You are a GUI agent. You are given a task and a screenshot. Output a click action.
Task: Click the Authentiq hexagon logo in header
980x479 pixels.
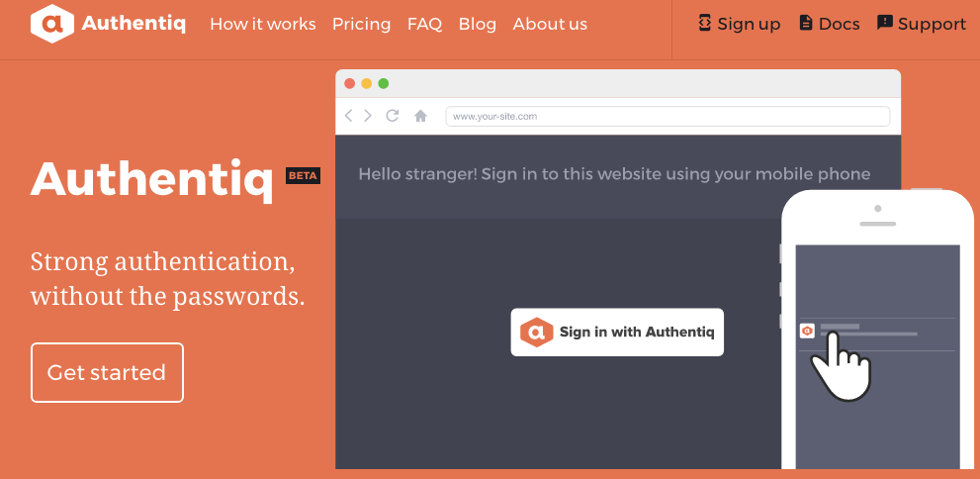pyautogui.click(x=51, y=24)
